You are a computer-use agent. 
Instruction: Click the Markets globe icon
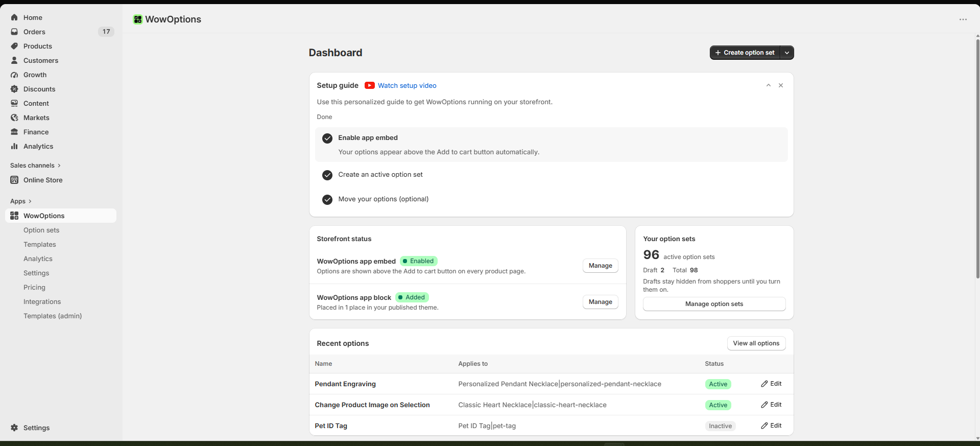pos(14,118)
